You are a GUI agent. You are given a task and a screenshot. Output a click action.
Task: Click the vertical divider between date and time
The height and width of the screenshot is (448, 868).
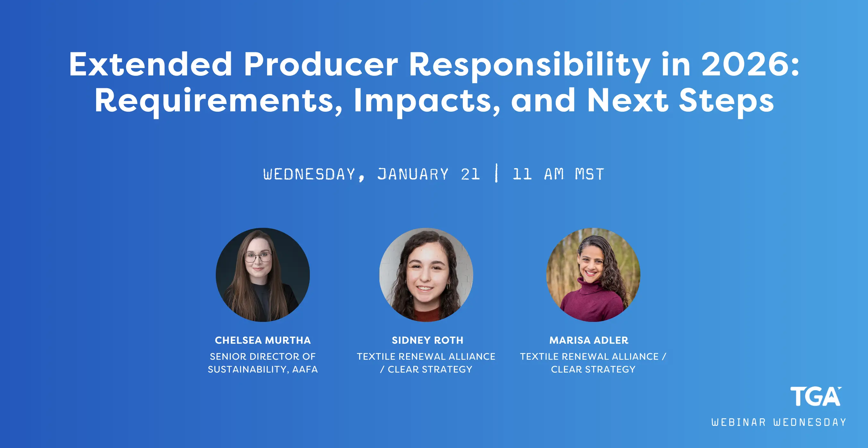pyautogui.click(x=496, y=173)
